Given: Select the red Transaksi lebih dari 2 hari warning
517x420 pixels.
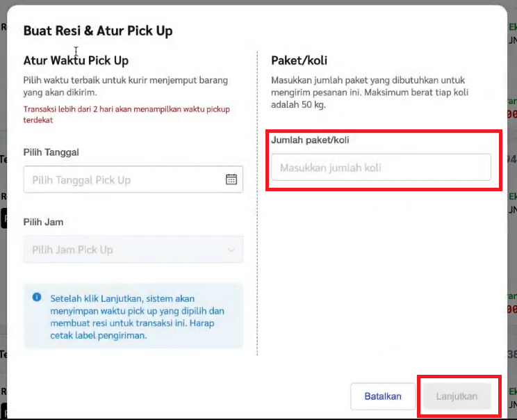Looking at the screenshot, I should click(126, 115).
